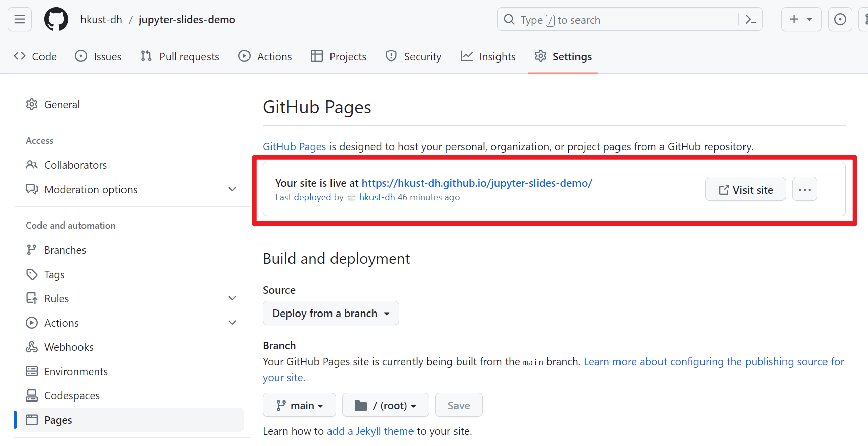Expand the Rules section chevron
This screenshot has height=446, width=868.
click(x=232, y=298)
